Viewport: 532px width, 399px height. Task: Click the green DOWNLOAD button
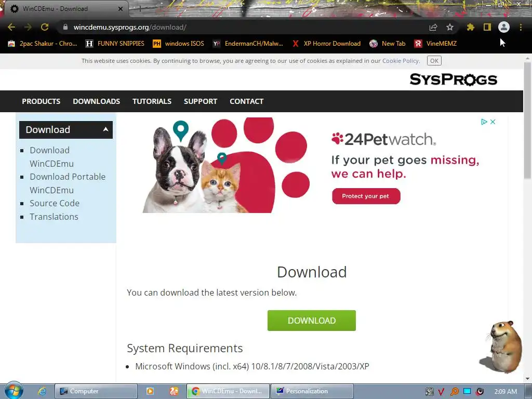coord(312,320)
